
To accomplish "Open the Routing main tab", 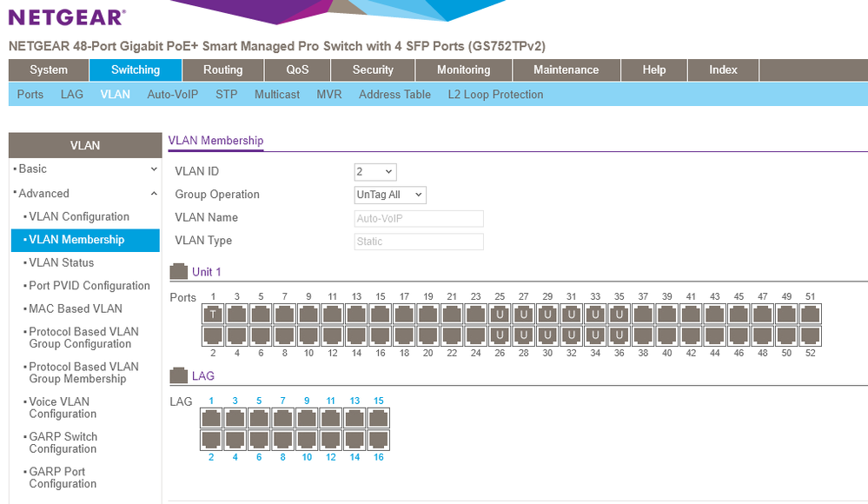I will (x=223, y=70).
